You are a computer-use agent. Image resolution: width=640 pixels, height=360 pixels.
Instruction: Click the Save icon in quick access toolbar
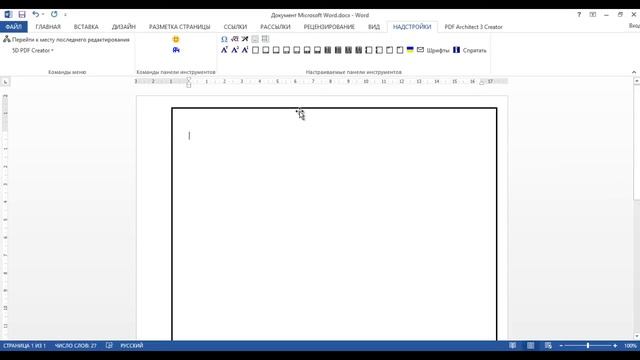[x=22, y=15]
